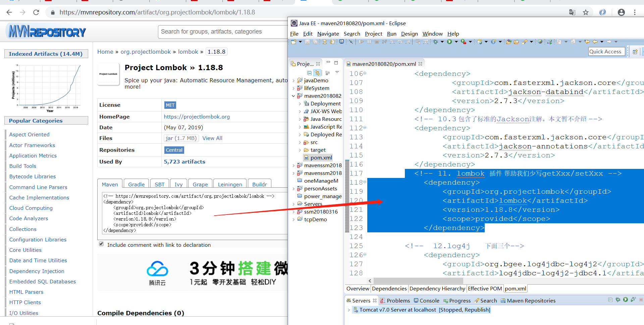
Task: Open the 'Aspect Oriented' category link
Action: coord(29,134)
